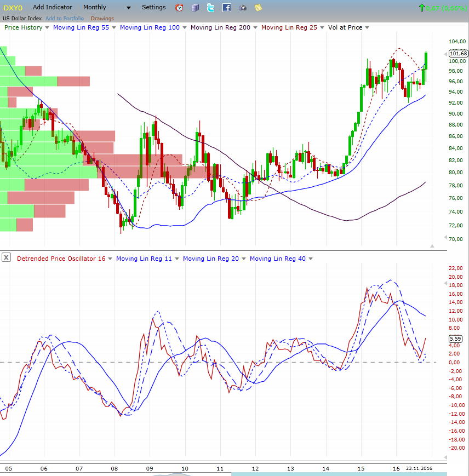This screenshot has height=476, width=469.
Task: Share chart via Twitter icon
Action: click(211, 8)
